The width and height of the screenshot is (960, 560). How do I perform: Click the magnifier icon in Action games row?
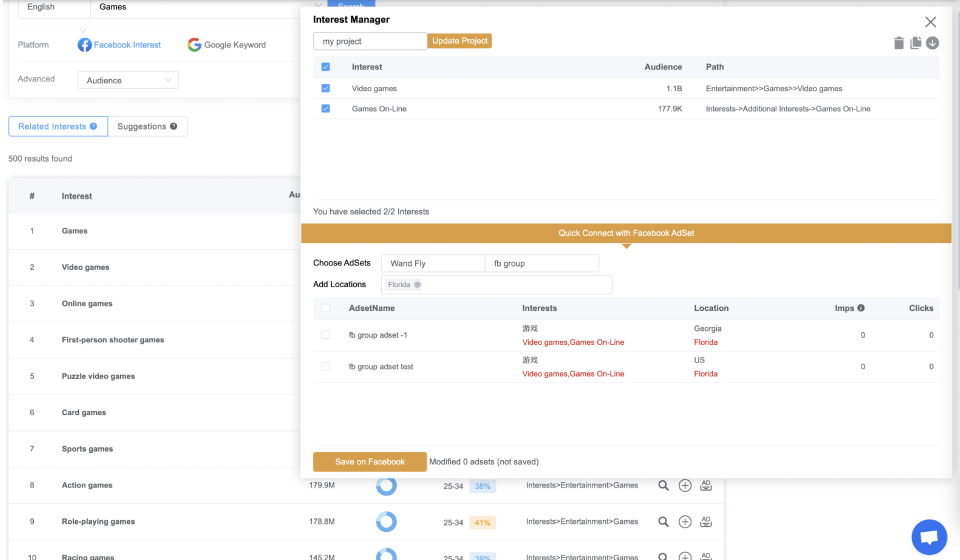[x=663, y=485]
